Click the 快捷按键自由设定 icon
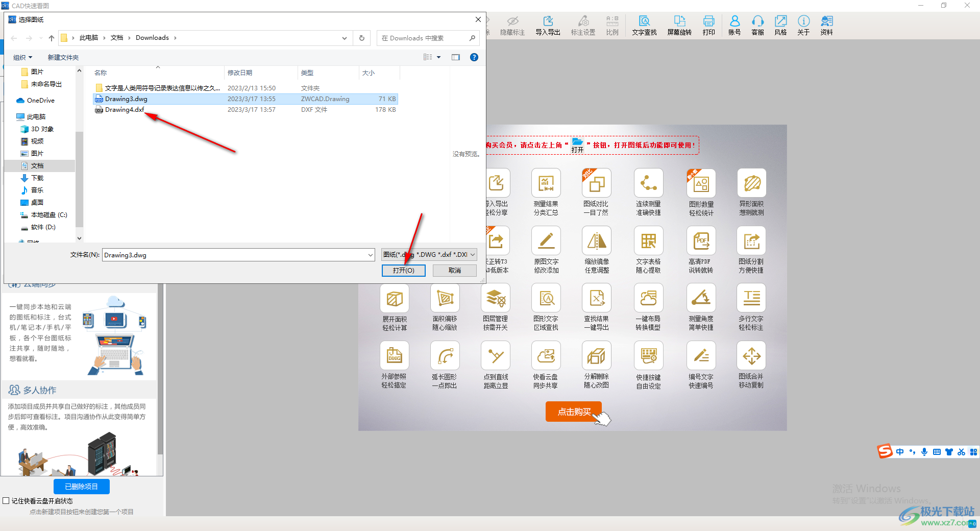980x531 pixels. (x=649, y=355)
